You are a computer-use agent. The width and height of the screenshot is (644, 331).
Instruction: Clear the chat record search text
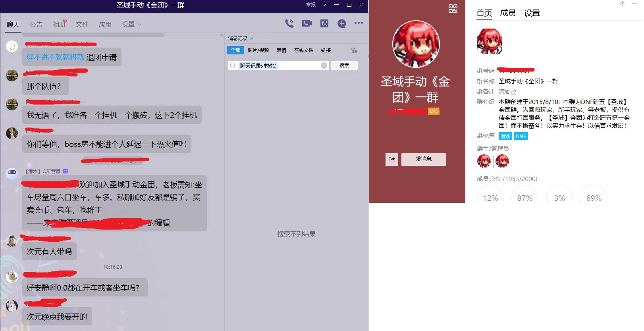[x=324, y=65]
